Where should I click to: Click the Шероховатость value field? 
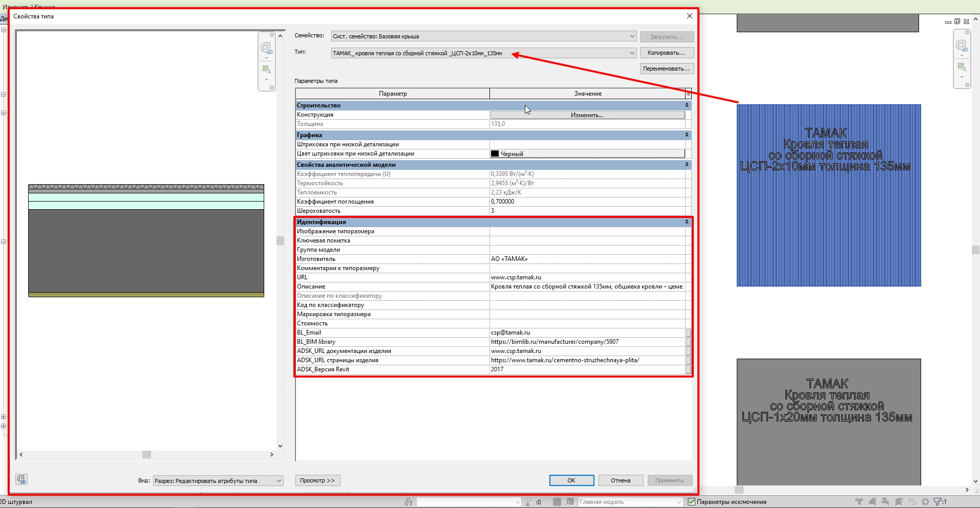[x=587, y=211]
